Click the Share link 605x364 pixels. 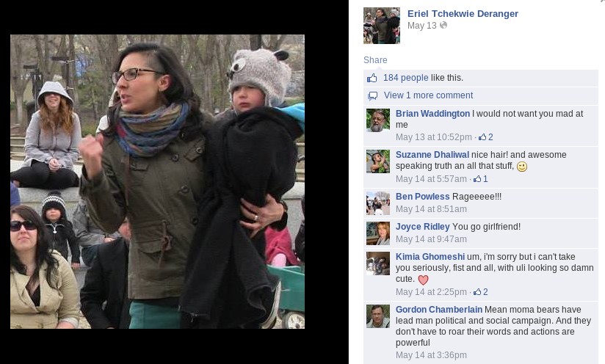(375, 60)
